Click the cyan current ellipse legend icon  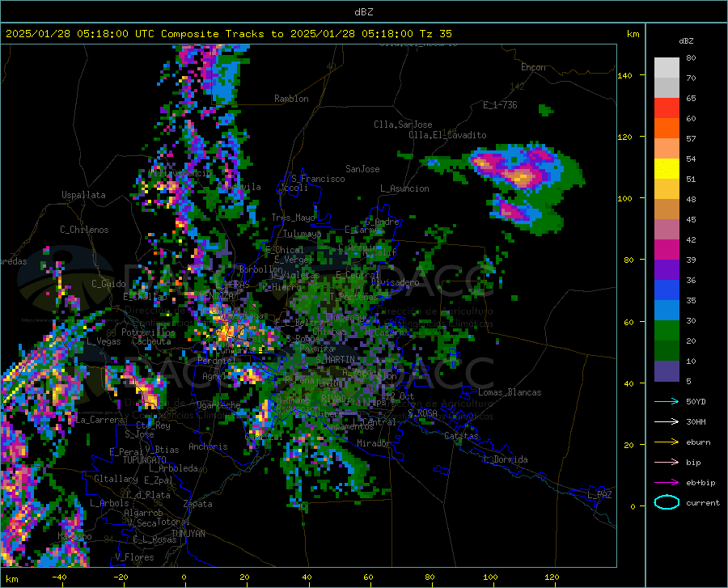point(667,502)
